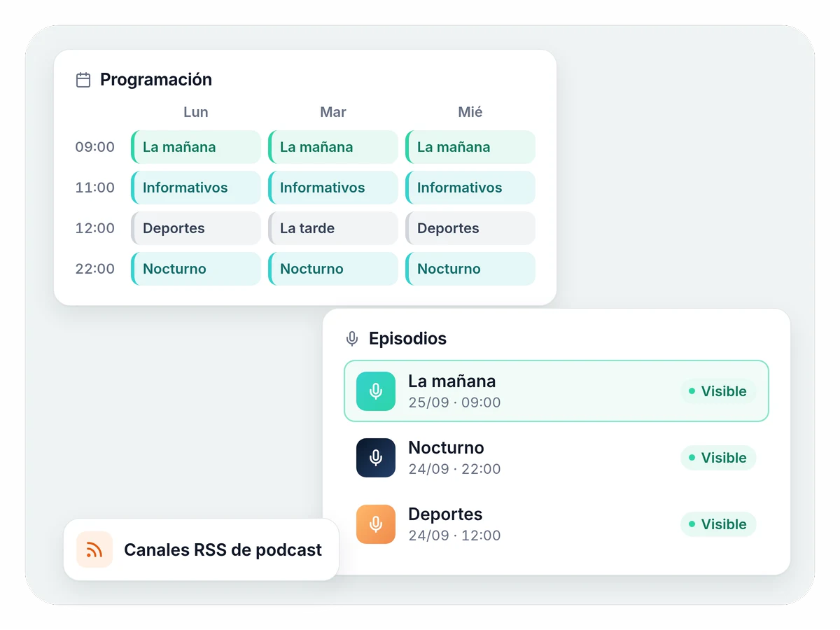Screen dimensions: 840x630
Task: Open Informativos slot on Mié
Action: (x=470, y=188)
